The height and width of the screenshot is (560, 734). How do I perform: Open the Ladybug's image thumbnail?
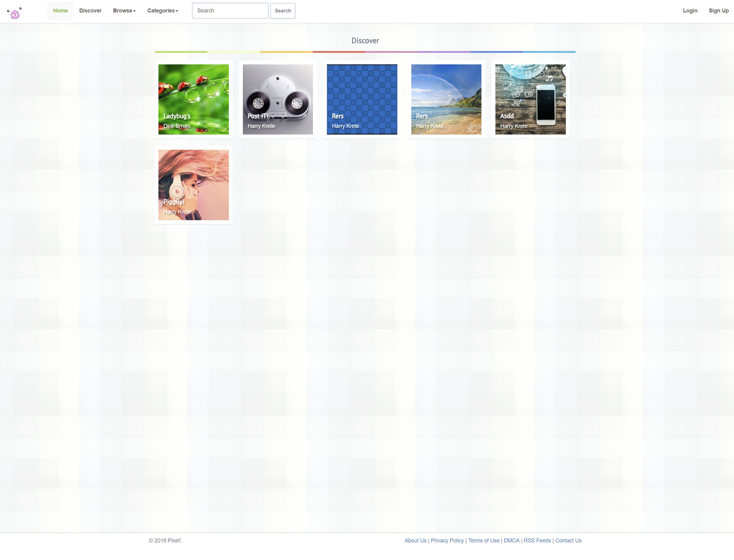(x=194, y=99)
